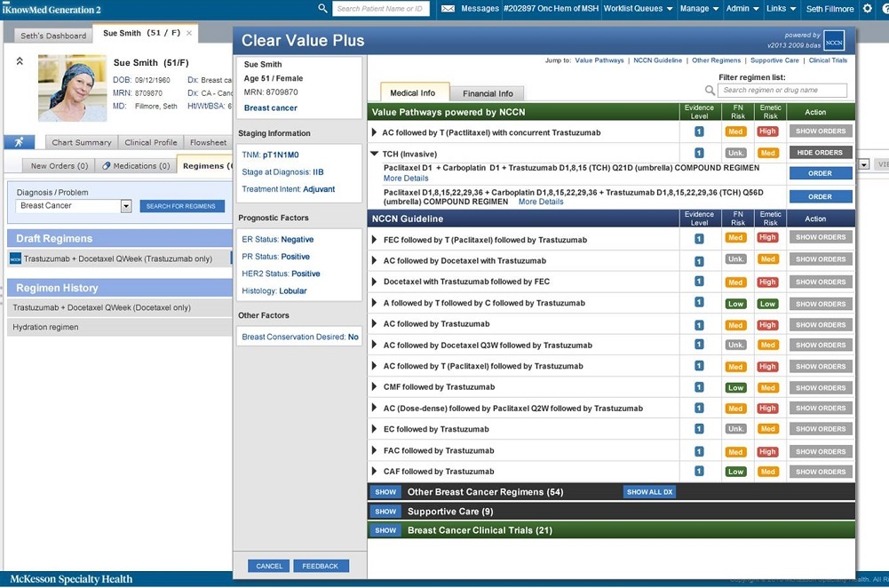
Task: Expand AC followed by T with concurrent Trastuzumab
Action: pos(374,132)
